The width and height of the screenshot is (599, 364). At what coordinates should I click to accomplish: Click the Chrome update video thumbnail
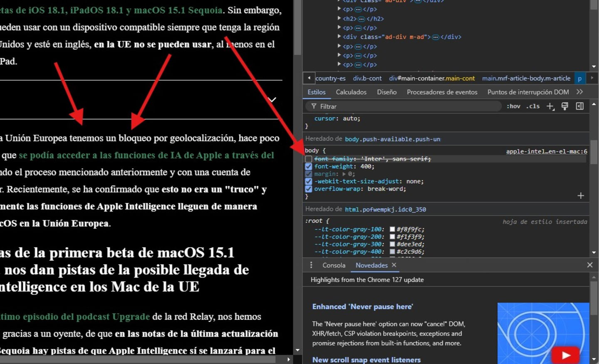[543, 333]
